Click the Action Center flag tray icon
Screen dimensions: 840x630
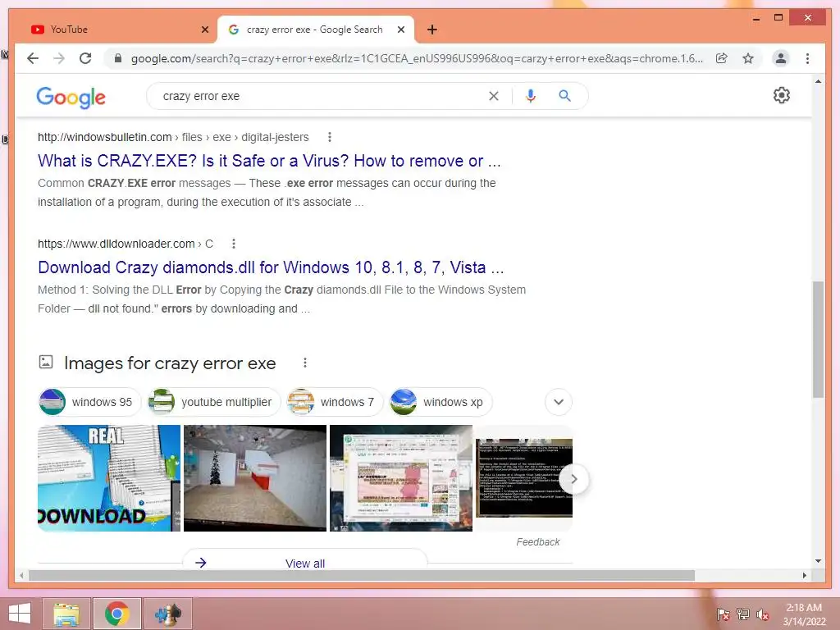(723, 614)
